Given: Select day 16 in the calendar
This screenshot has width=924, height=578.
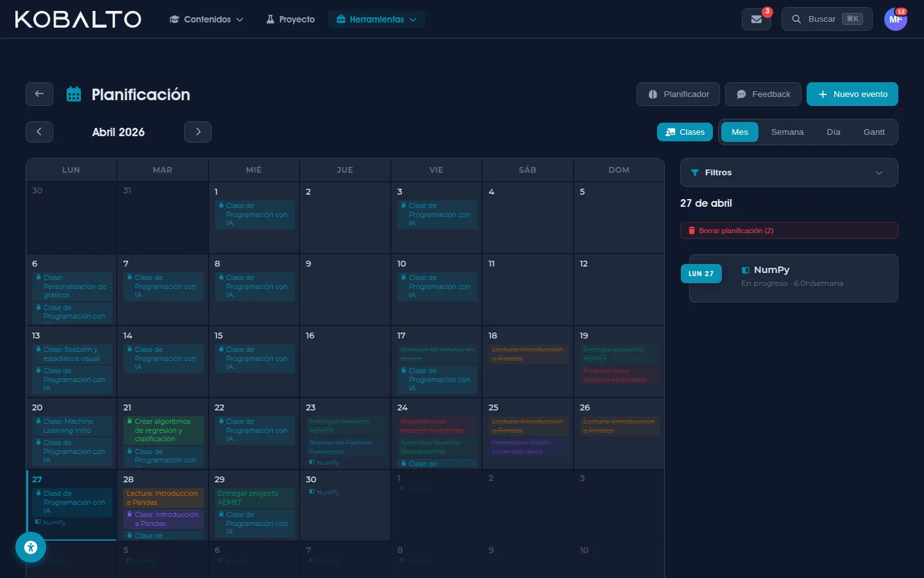Looking at the screenshot, I should (x=345, y=362).
